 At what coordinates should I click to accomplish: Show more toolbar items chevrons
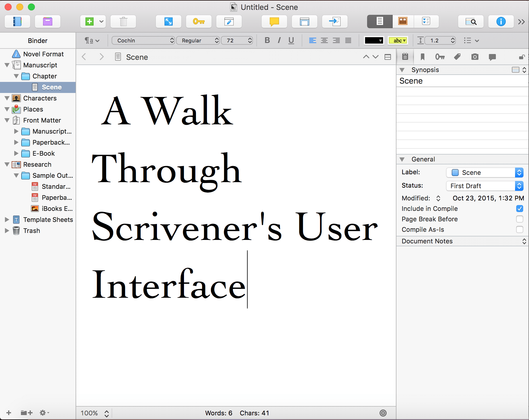point(521,22)
